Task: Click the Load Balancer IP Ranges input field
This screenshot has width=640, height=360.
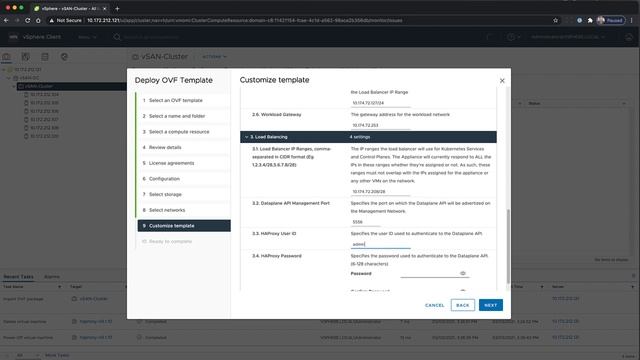Action: pos(380,191)
